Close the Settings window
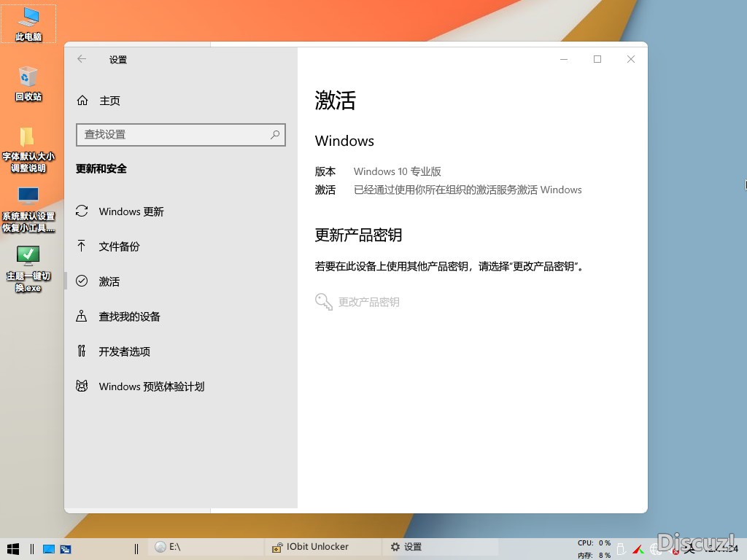 [631, 59]
